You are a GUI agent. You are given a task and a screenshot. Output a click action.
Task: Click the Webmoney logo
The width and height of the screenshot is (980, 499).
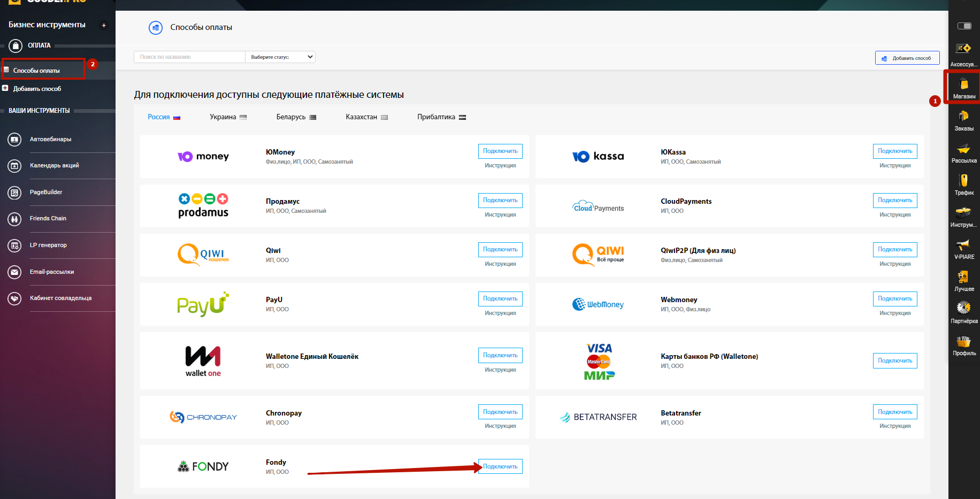[598, 304]
